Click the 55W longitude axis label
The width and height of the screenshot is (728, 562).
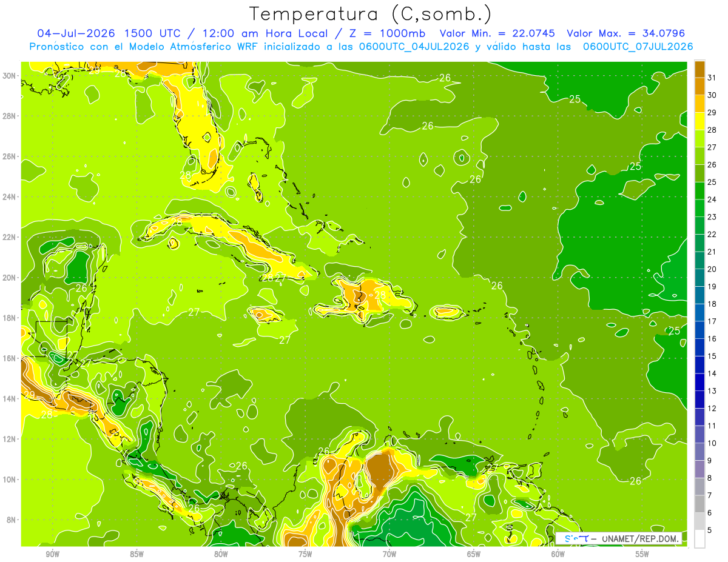pyautogui.click(x=642, y=554)
